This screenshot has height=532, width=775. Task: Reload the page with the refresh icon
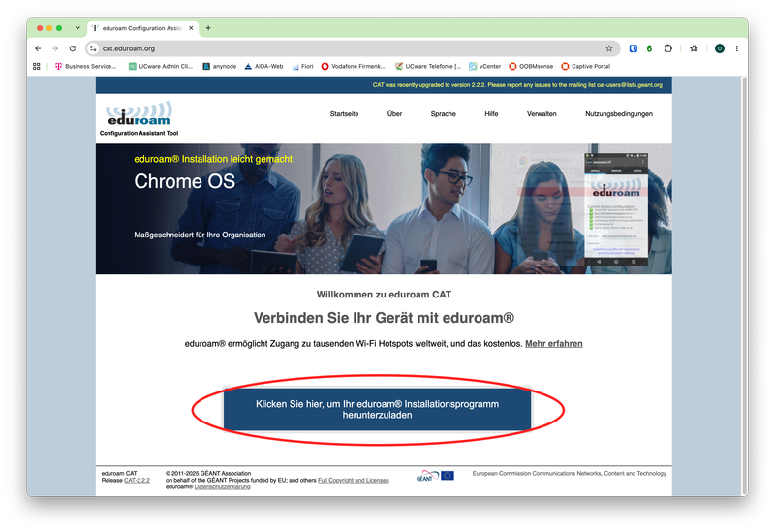pyautogui.click(x=72, y=48)
